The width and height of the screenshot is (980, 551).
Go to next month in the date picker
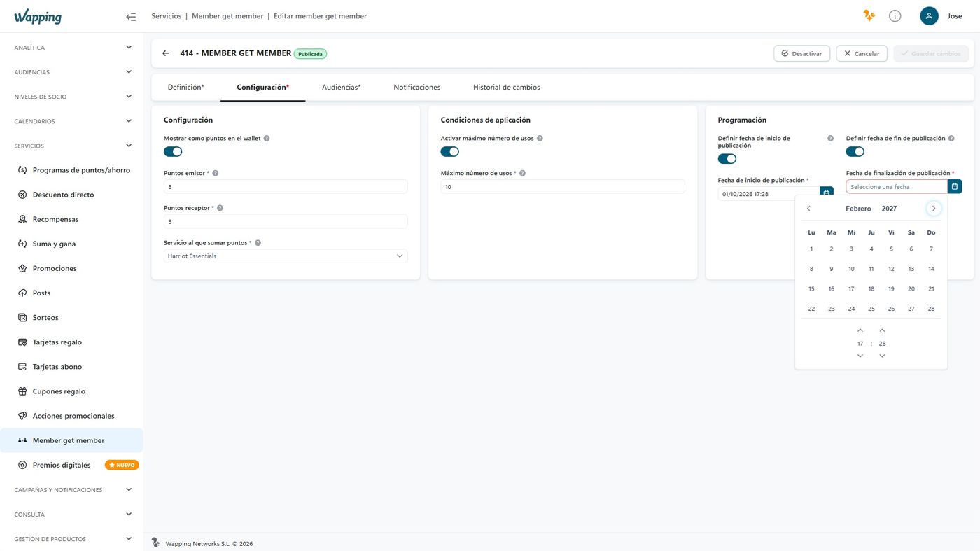(x=933, y=209)
